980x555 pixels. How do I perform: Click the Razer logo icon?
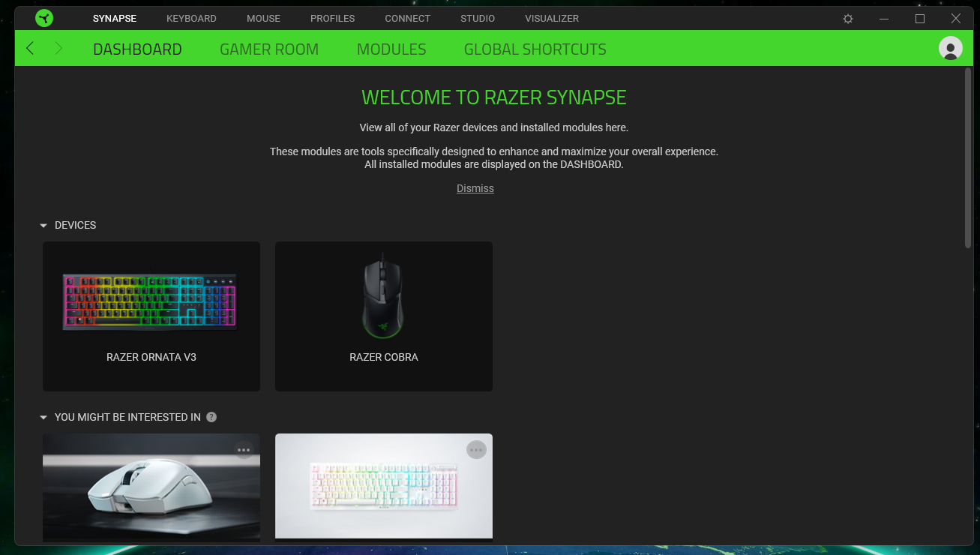44,18
